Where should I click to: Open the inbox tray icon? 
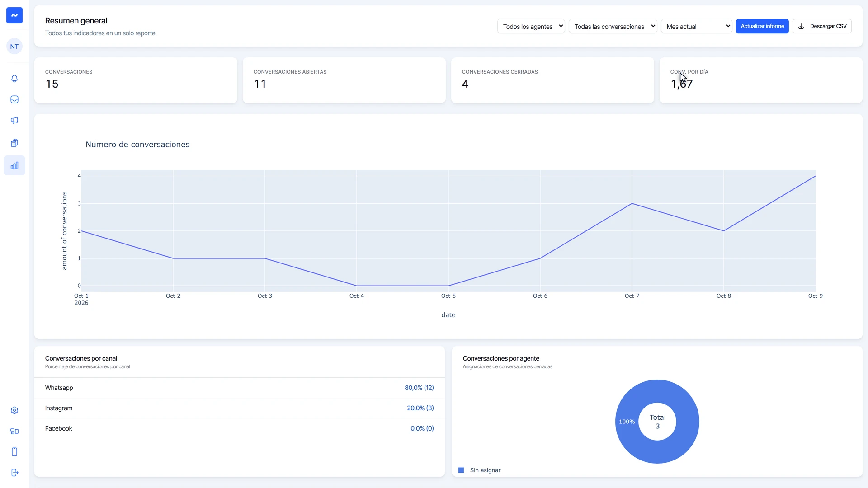[x=14, y=99]
